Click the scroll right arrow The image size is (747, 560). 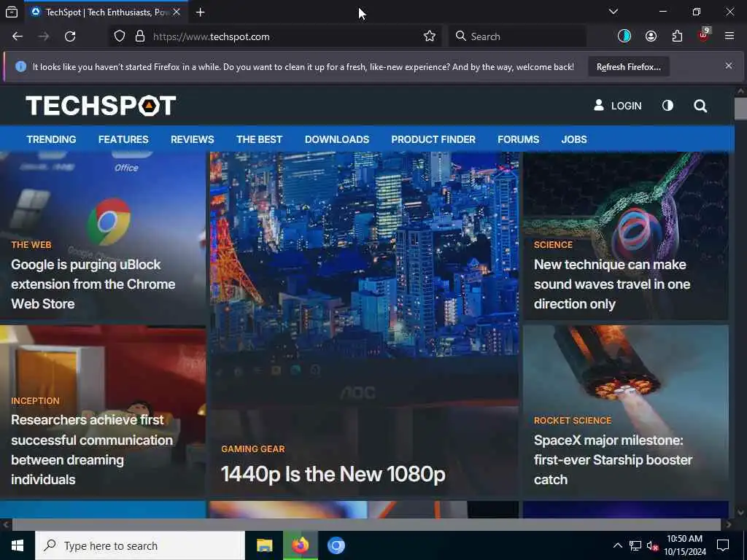pyautogui.click(x=729, y=524)
